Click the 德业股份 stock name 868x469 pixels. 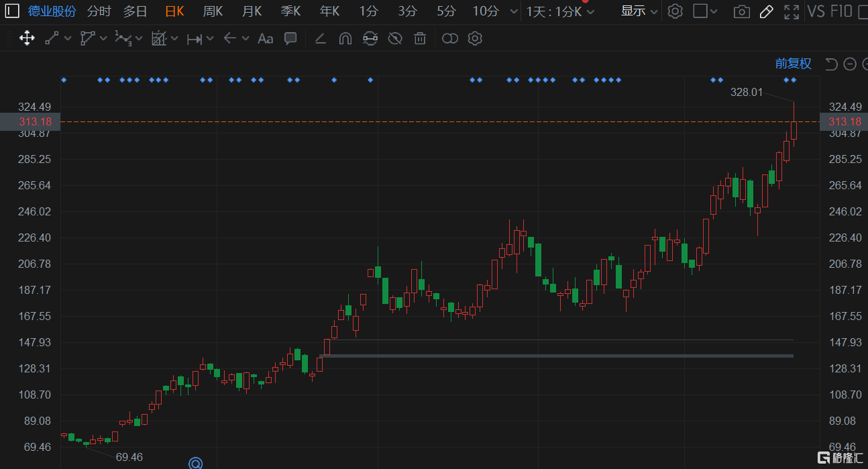(52, 11)
